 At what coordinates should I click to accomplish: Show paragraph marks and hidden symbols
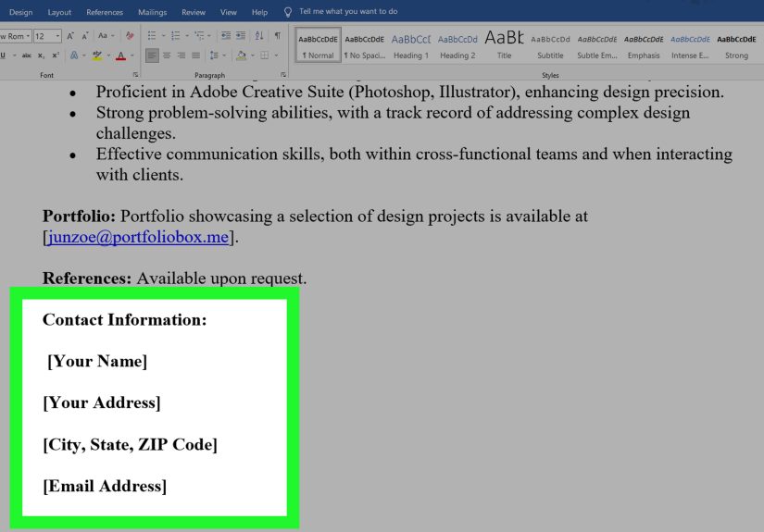(x=277, y=36)
